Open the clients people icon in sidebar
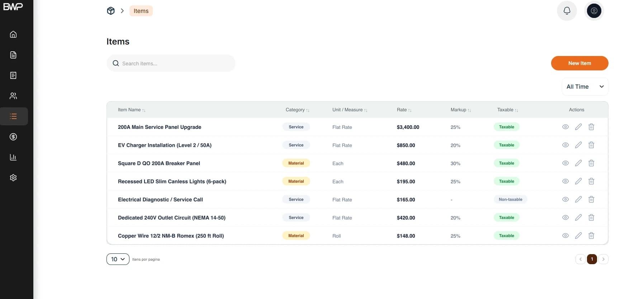This screenshot has width=644, height=299. point(13,96)
